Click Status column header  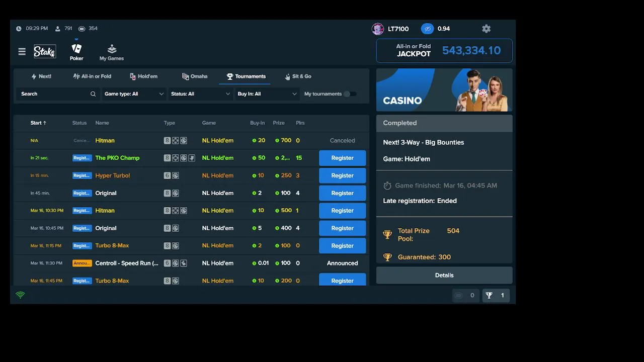(x=79, y=123)
